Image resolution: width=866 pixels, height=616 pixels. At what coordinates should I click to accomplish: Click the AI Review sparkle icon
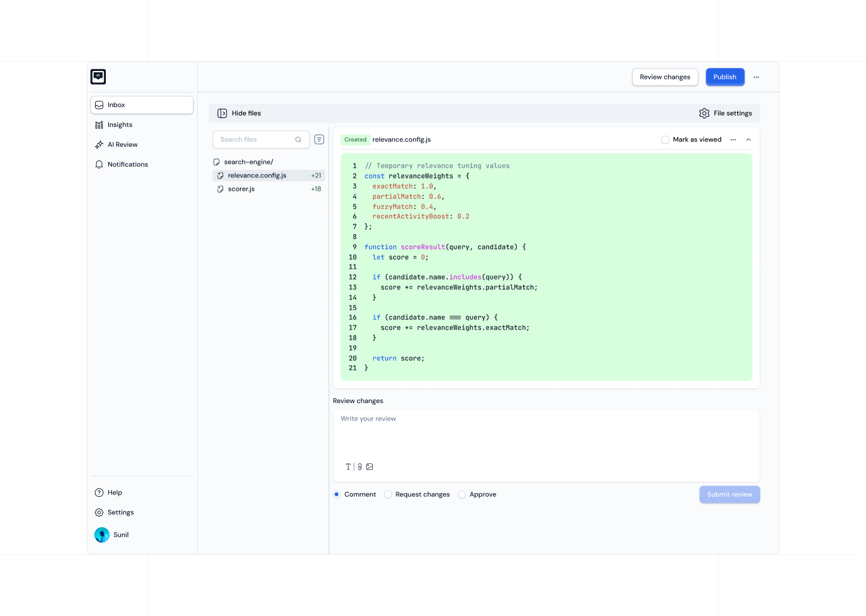(99, 144)
